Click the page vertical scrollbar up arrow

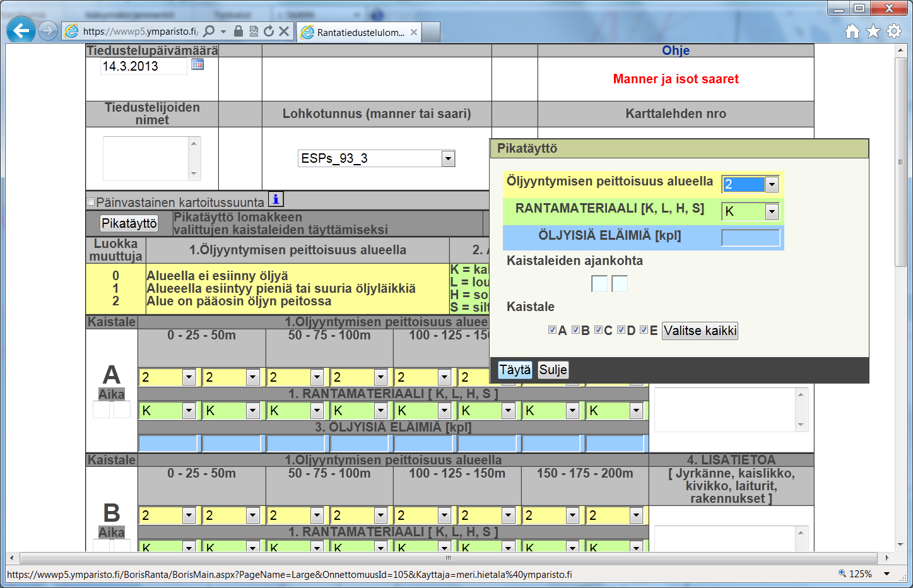point(900,51)
